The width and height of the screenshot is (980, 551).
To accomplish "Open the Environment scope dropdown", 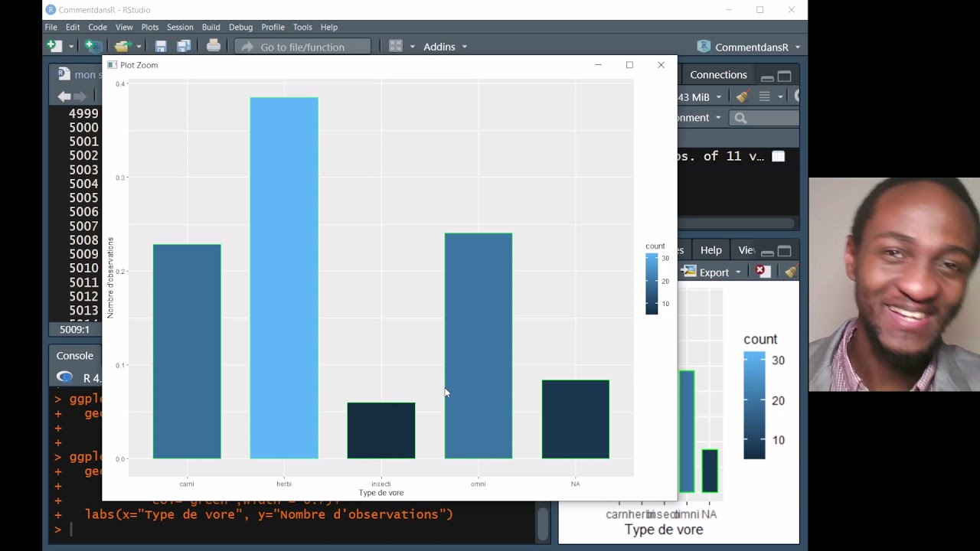I will [x=700, y=118].
